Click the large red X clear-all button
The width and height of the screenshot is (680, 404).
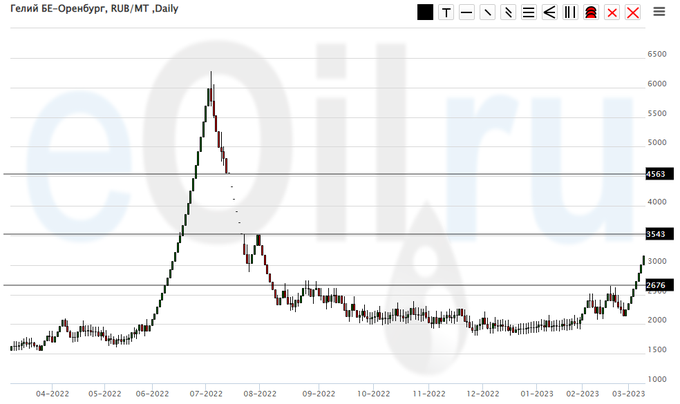point(632,13)
